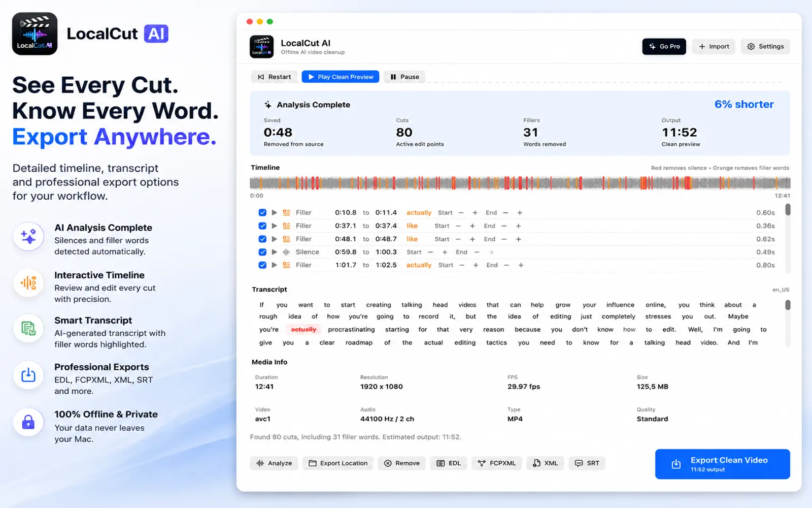Disable the 1:01.7 Filler cut checkbox
The width and height of the screenshot is (812, 508).
coord(262,265)
